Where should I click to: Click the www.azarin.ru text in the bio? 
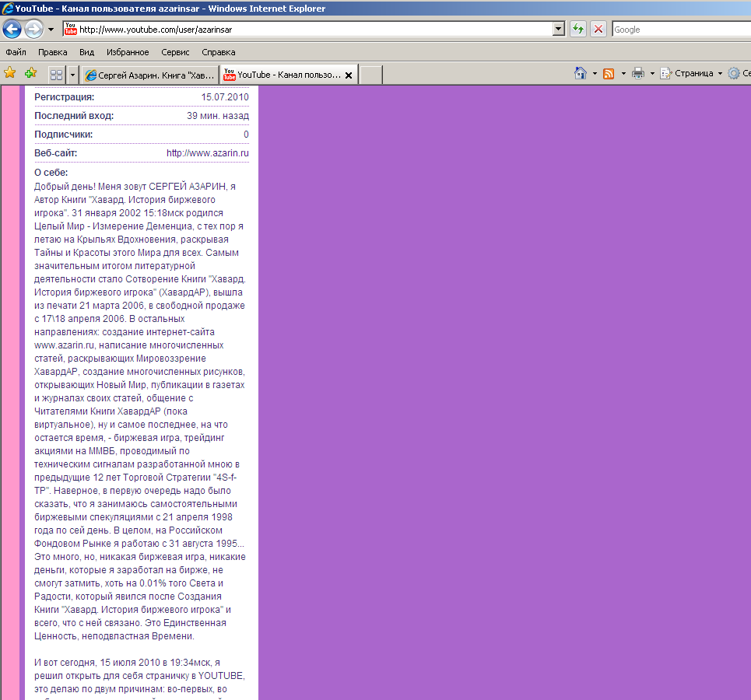coord(64,345)
